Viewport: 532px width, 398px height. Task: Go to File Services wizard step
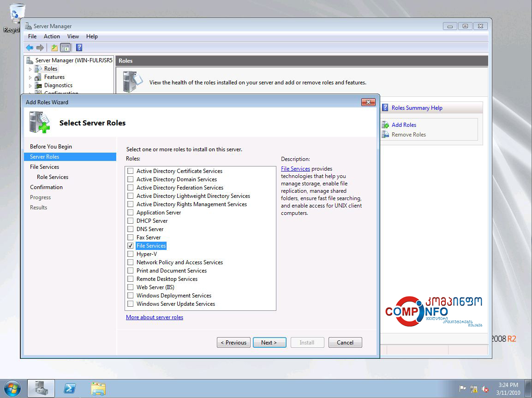click(x=44, y=167)
